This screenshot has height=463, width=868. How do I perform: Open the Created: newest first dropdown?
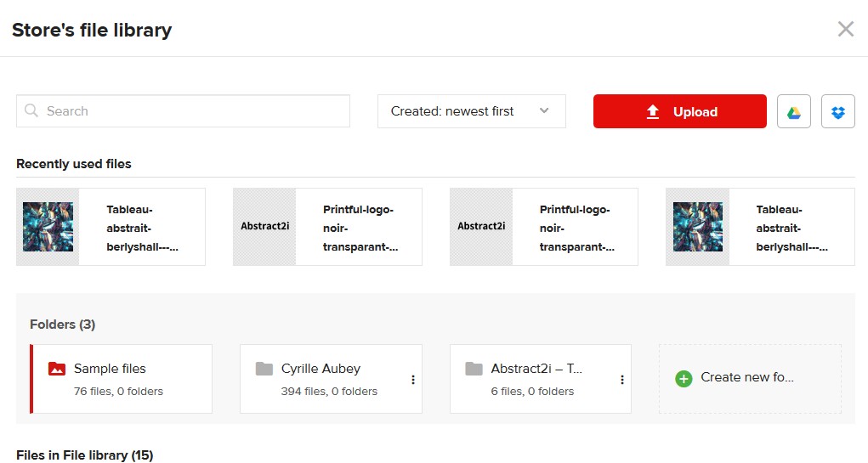click(x=472, y=111)
